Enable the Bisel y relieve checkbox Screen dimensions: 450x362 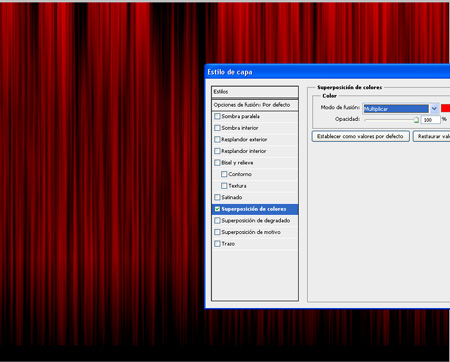pyautogui.click(x=217, y=163)
